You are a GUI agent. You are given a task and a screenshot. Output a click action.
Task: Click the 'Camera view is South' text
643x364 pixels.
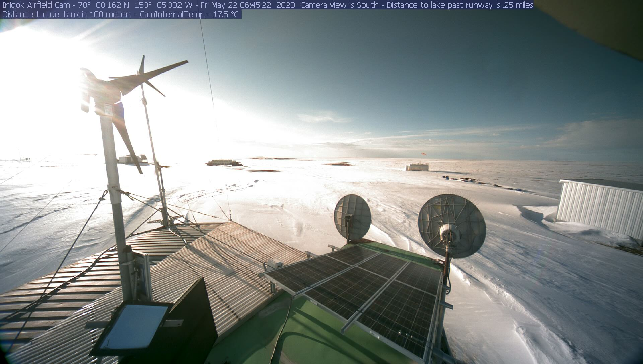tap(340, 5)
